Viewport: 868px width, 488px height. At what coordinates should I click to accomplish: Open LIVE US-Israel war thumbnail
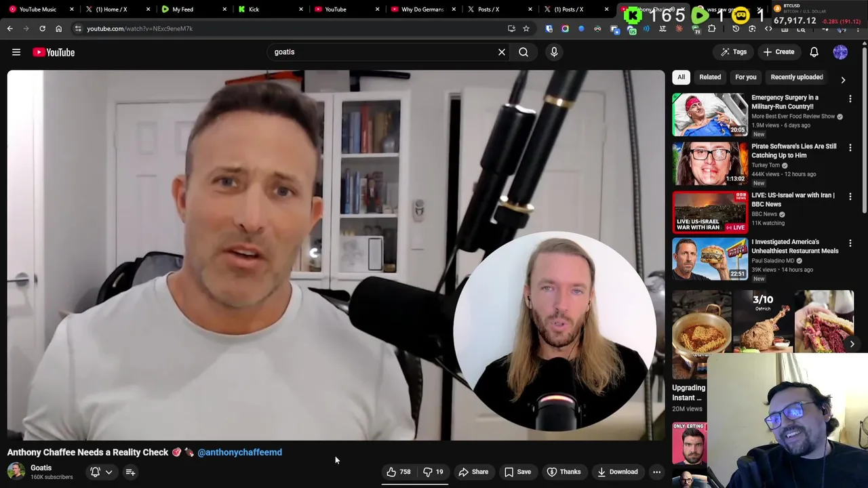(710, 212)
